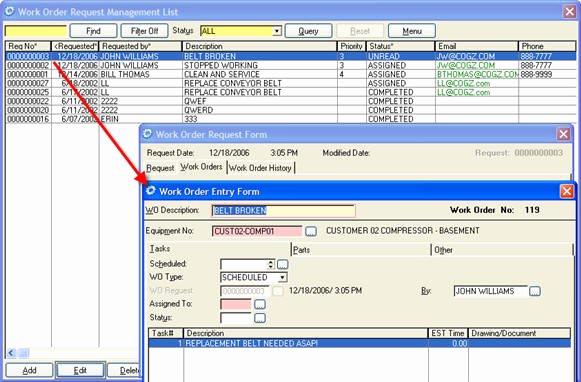
Task: Click the Email column header
Action: pyautogui.click(x=477, y=46)
